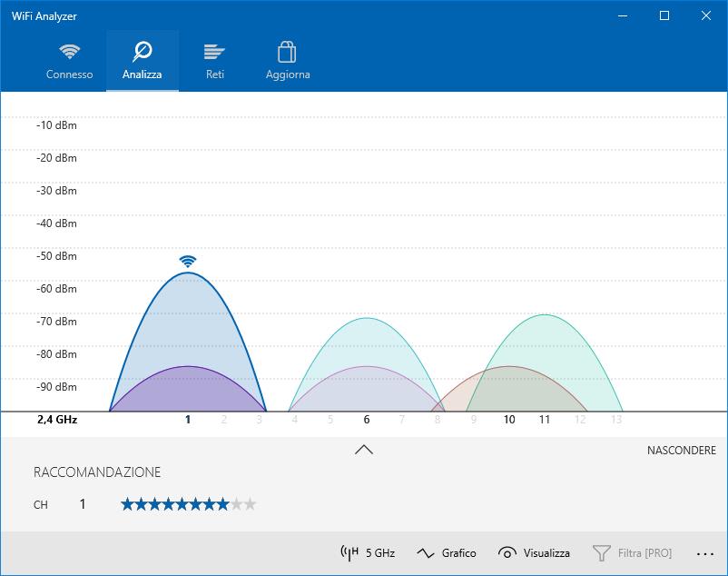Click channel 11 label on axis
Viewport: 728px width, 576px height.
pyautogui.click(x=544, y=420)
